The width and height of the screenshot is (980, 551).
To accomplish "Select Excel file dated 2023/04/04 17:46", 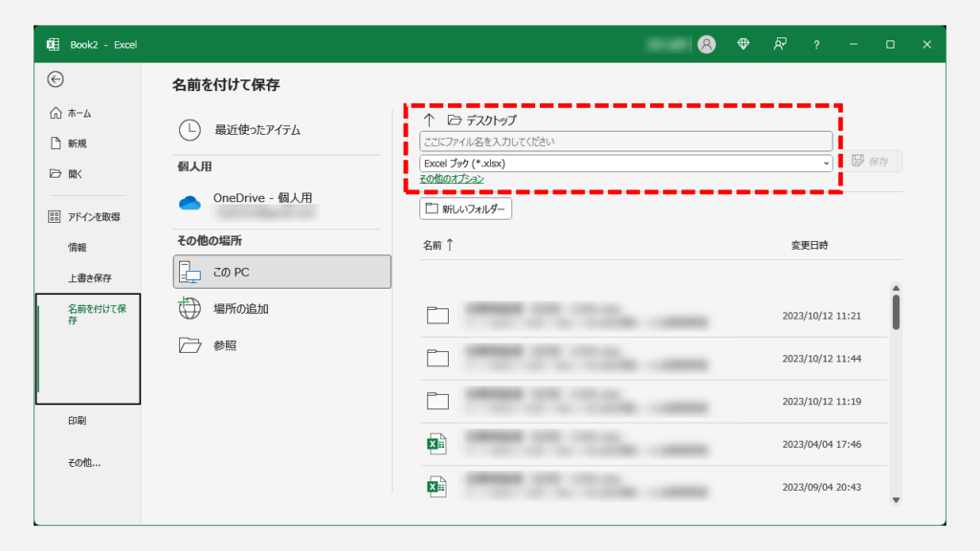I will [x=654, y=444].
